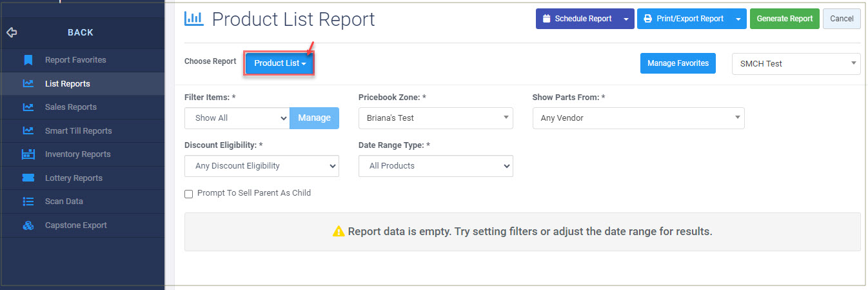The image size is (868, 290).
Task: Click the Capstone Export icon
Action: pyautogui.click(x=28, y=225)
